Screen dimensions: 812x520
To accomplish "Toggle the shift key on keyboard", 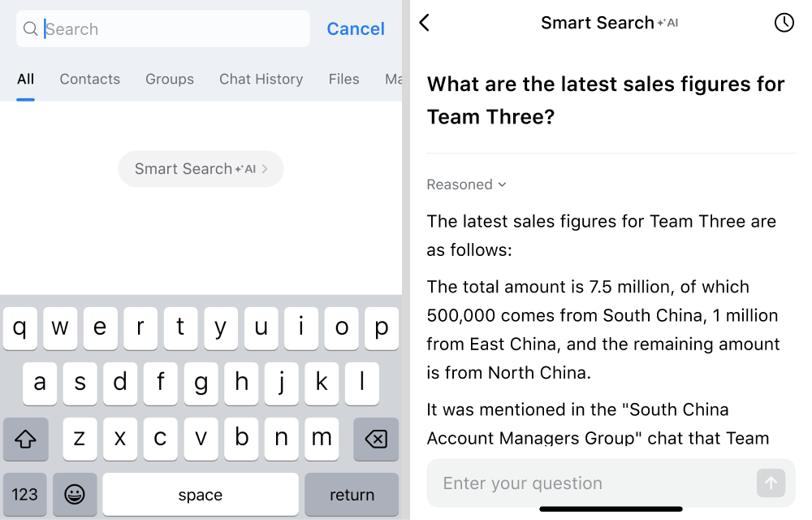I will click(x=26, y=439).
